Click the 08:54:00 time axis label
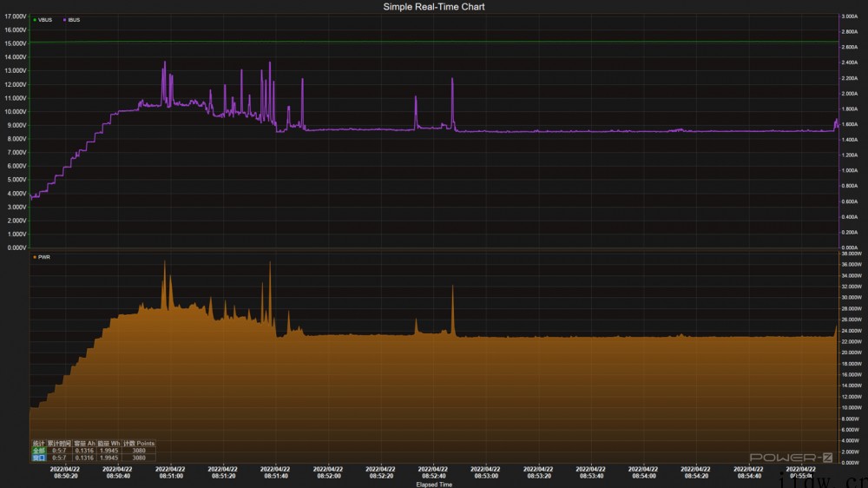Image resolution: width=868 pixels, height=488 pixels. coord(643,476)
